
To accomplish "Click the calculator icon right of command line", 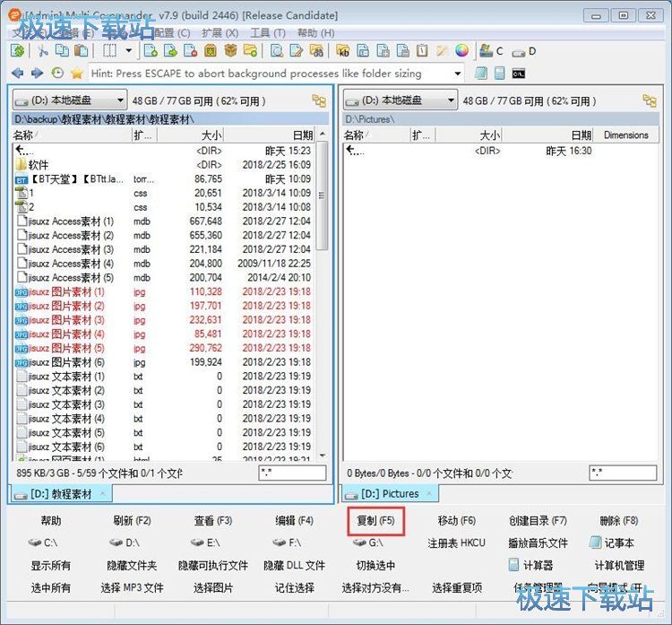I will [500, 74].
